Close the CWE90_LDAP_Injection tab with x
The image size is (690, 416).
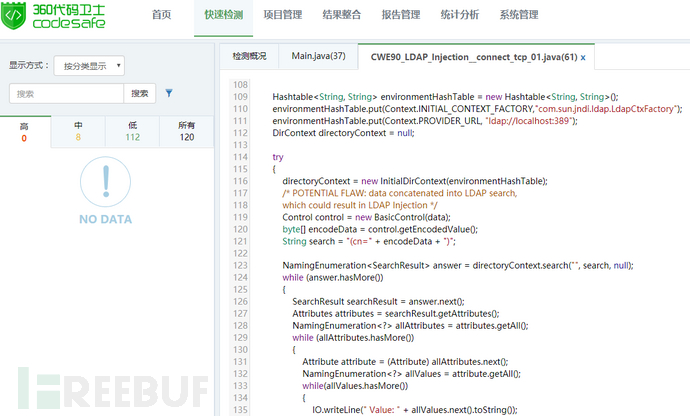(x=583, y=58)
